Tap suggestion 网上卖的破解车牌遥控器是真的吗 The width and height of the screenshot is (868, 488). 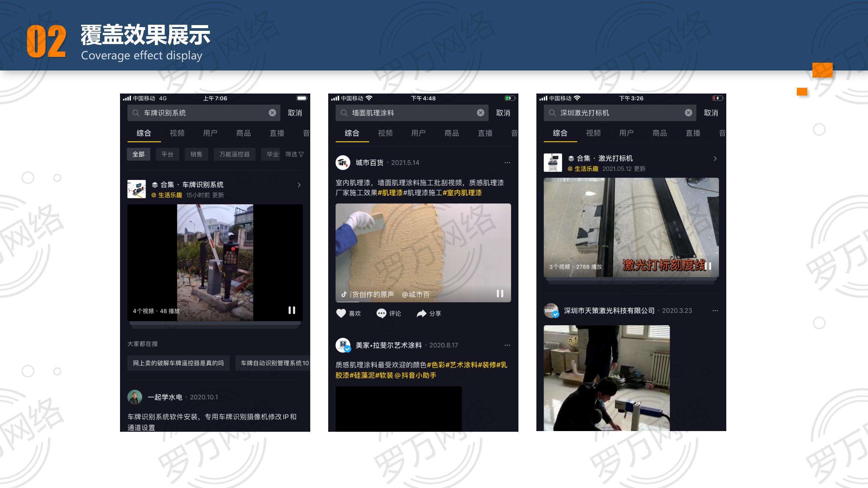click(x=178, y=363)
